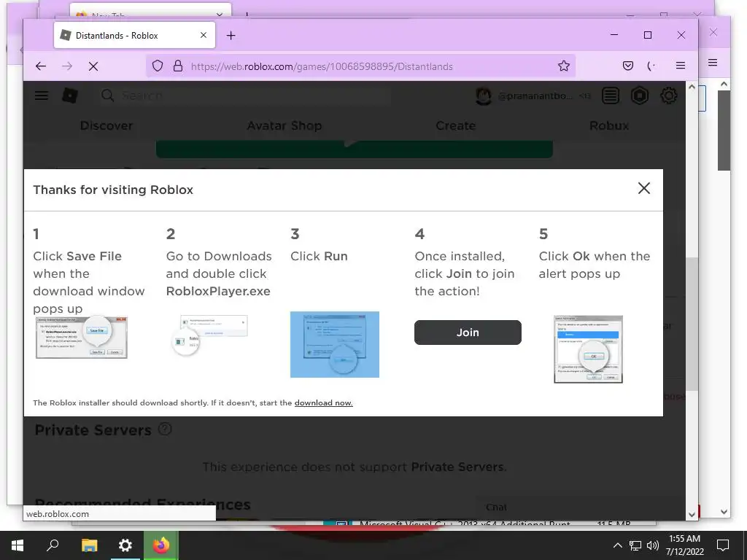Image resolution: width=747 pixels, height=560 pixels.
Task: Go back using browser back arrow
Action: click(x=41, y=66)
